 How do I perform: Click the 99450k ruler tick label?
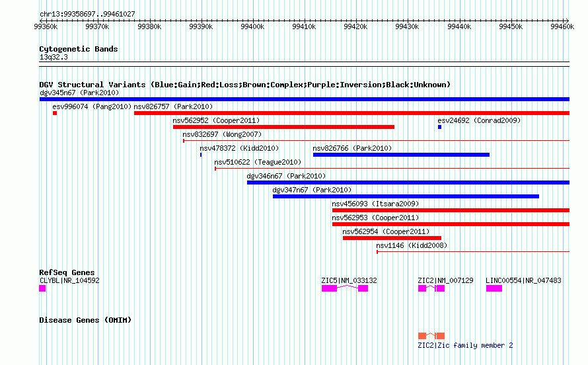[x=511, y=26]
